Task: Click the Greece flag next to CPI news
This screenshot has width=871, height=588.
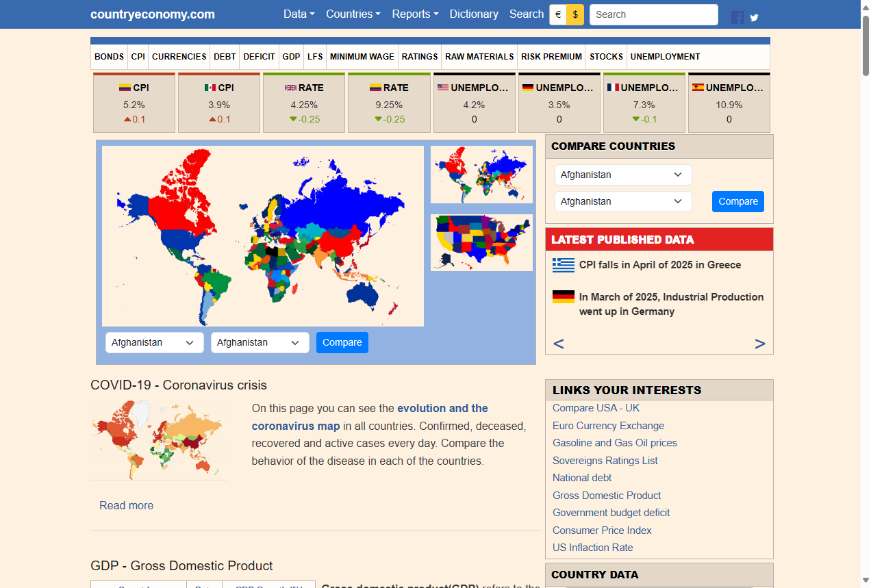Action: [x=563, y=265]
